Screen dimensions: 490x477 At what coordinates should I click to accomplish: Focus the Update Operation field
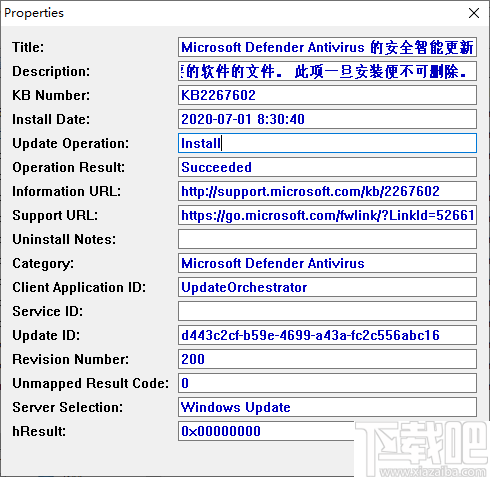327,143
